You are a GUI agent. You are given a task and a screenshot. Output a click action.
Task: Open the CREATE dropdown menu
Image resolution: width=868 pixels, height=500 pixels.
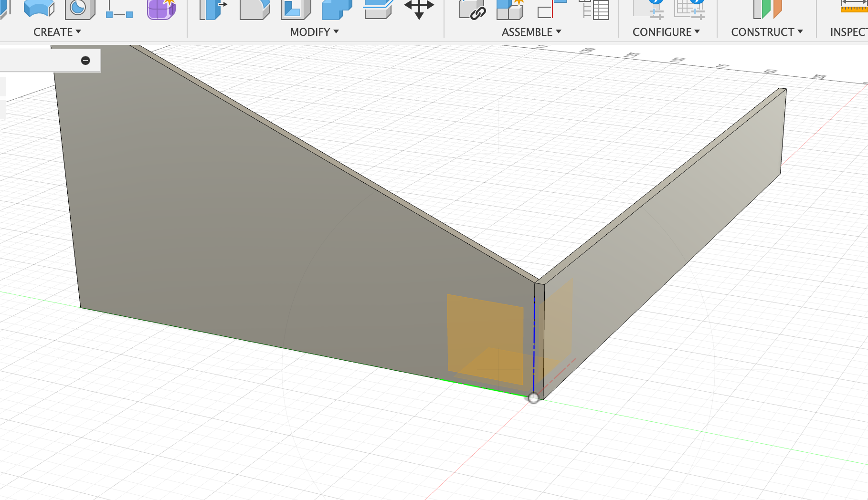pos(57,32)
